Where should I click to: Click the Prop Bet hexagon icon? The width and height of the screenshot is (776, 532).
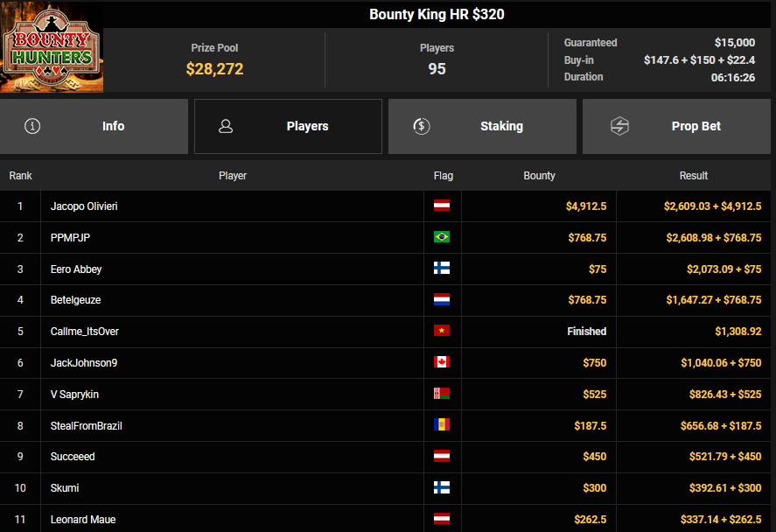tap(619, 126)
